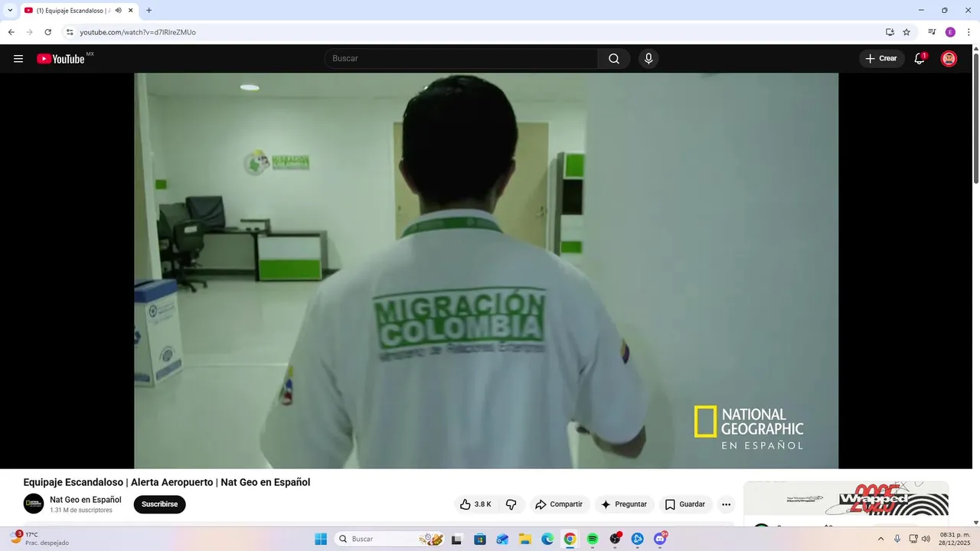Click the scrollbar up arrow
The width and height of the screenshot is (980, 551).
976,49
